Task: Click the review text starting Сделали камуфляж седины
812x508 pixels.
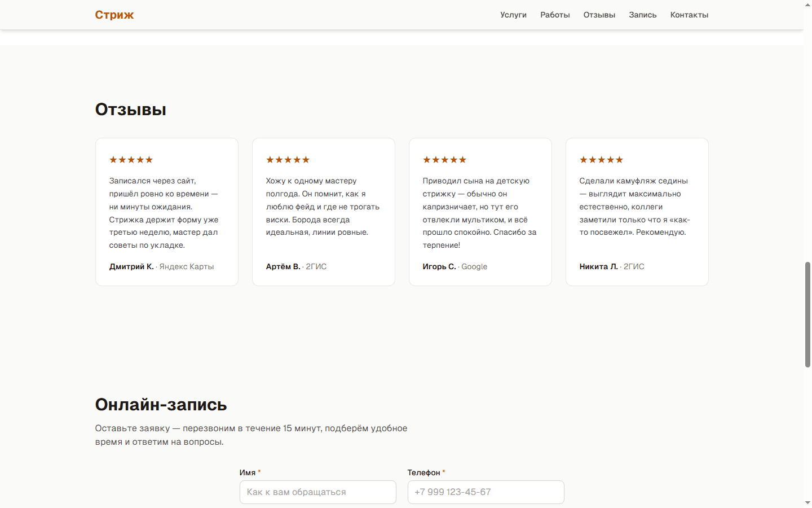Action: pos(637,207)
